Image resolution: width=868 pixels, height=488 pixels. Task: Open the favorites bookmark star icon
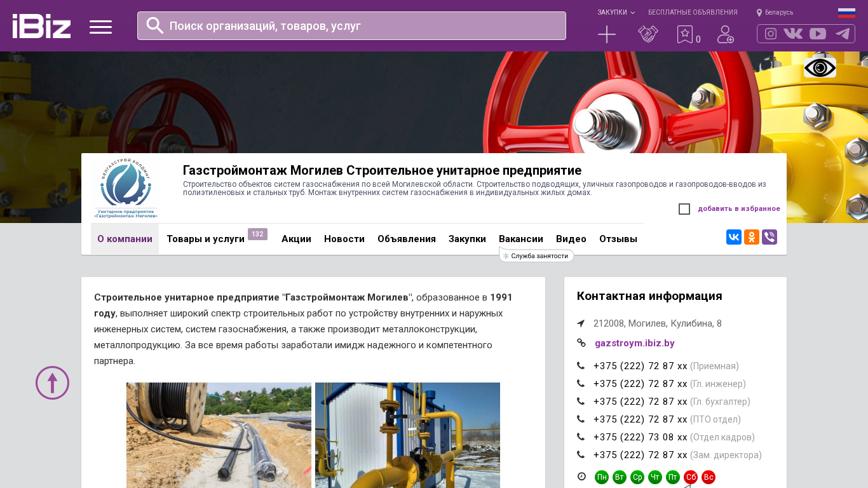(x=684, y=34)
